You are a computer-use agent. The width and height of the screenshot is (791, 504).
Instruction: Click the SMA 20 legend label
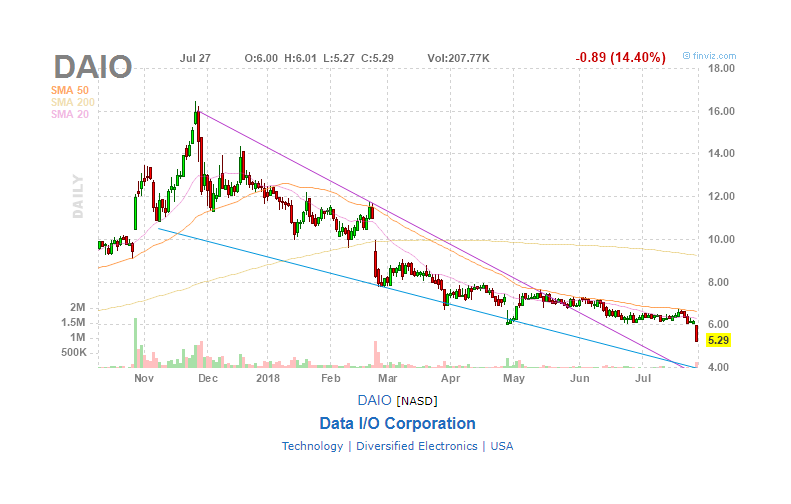[70, 115]
